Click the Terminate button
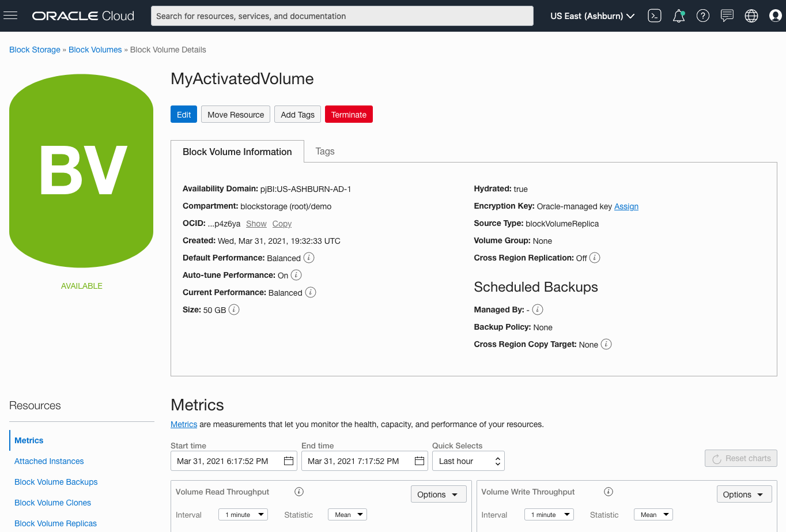786x532 pixels. [x=349, y=114]
